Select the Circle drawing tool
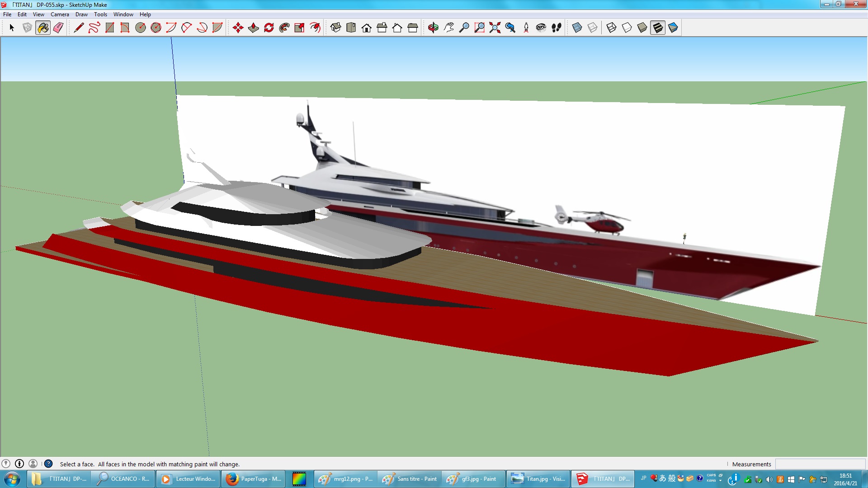 tap(141, 28)
